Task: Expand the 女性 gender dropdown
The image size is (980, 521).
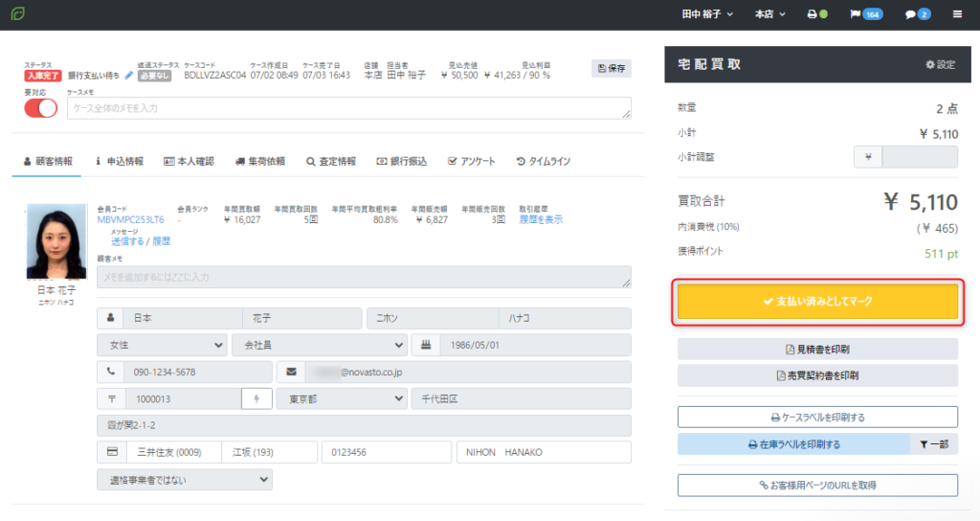Action: [162, 345]
